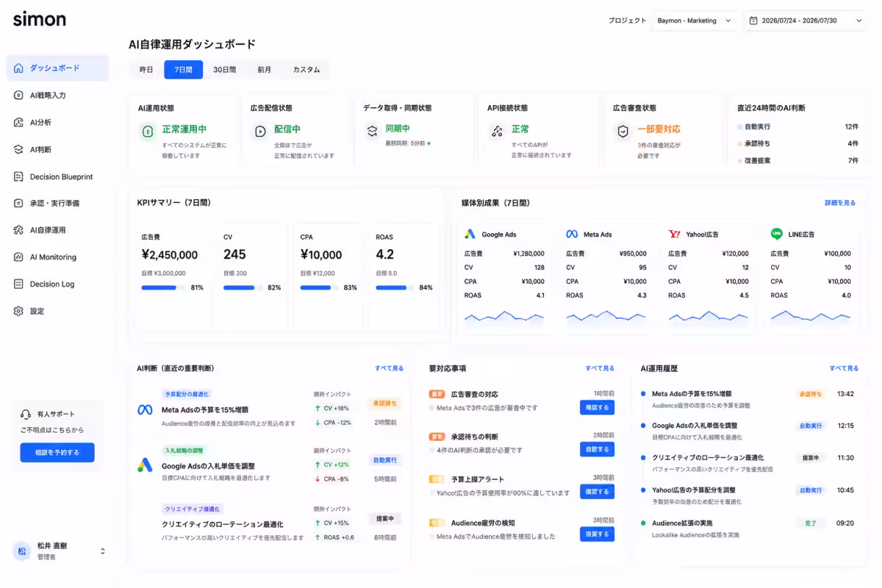Click Audience拡張の実施 history entry

tap(747, 528)
